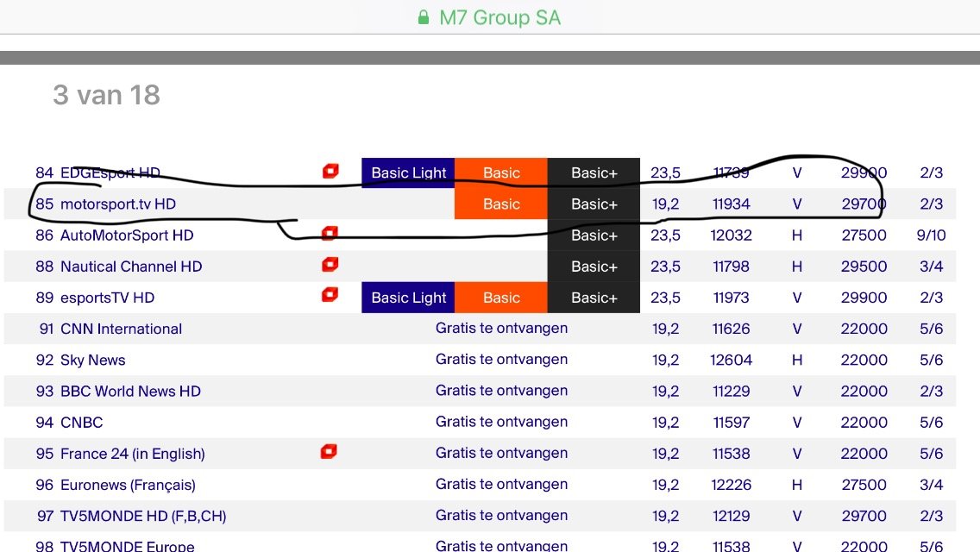Select the Basic+ badge for motorsport.tv HD
The width and height of the screenshot is (980, 552).
(594, 204)
